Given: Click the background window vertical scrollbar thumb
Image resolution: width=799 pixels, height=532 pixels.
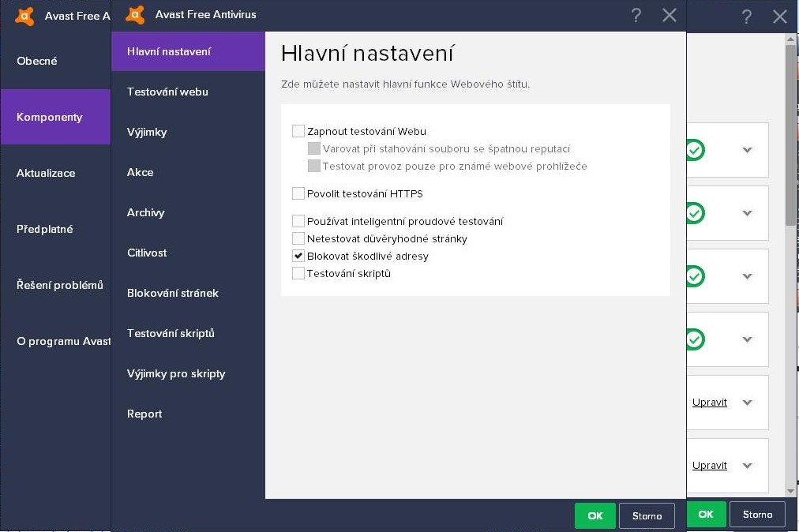Looking at the screenshot, I should click(790, 135).
